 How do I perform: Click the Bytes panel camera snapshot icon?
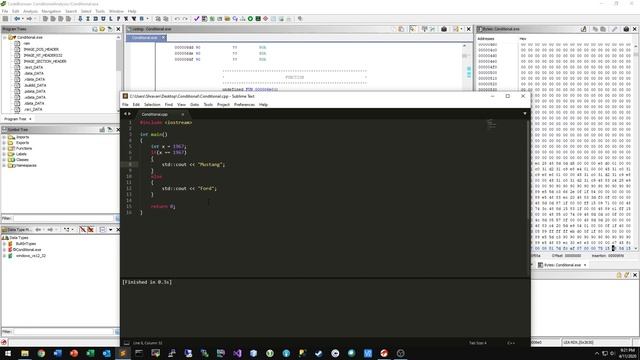coord(626,29)
